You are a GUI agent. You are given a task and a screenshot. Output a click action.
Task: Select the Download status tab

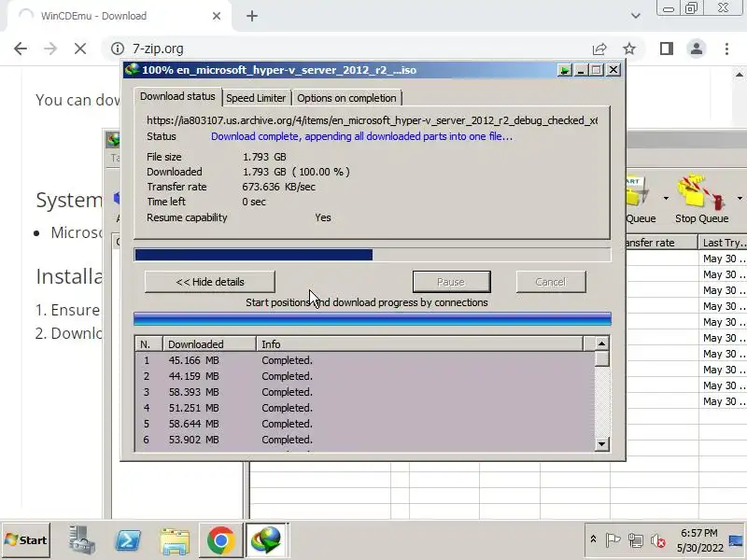tap(177, 96)
